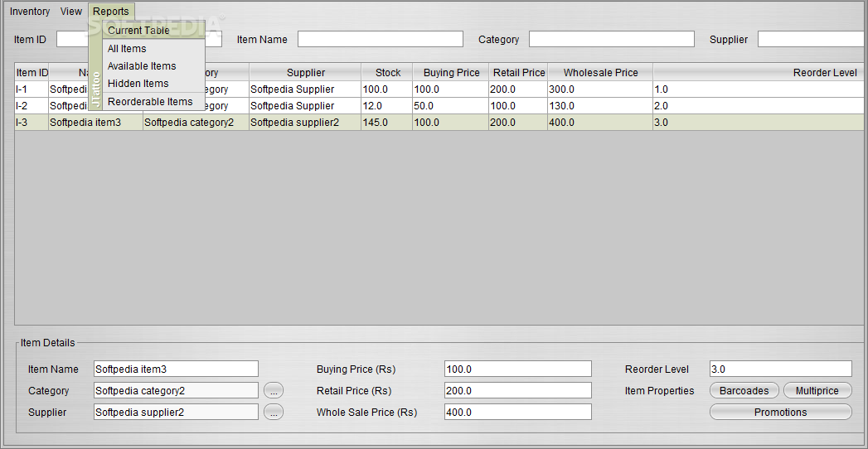868x449 pixels.
Task: Sort table by Wholesale Price column header
Action: click(x=600, y=72)
